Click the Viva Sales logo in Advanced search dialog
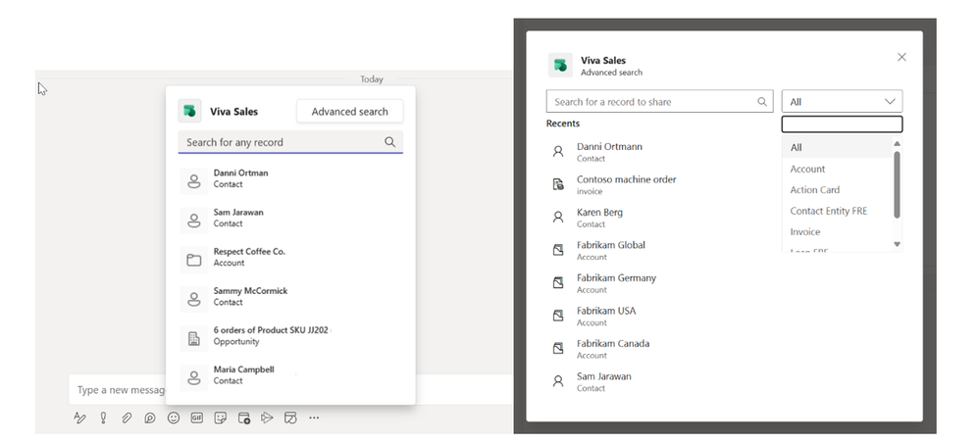This screenshot has width=980, height=443. point(560,65)
